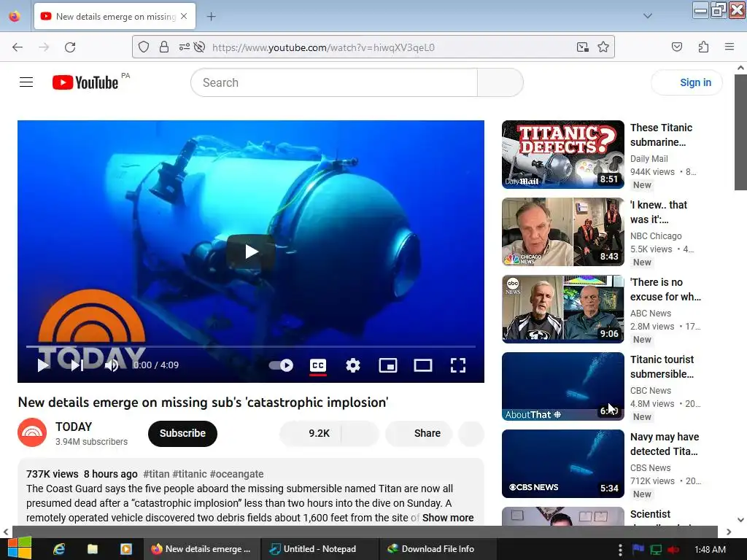Switch to theater mode
Viewport: 747px width, 560px height.
(423, 365)
